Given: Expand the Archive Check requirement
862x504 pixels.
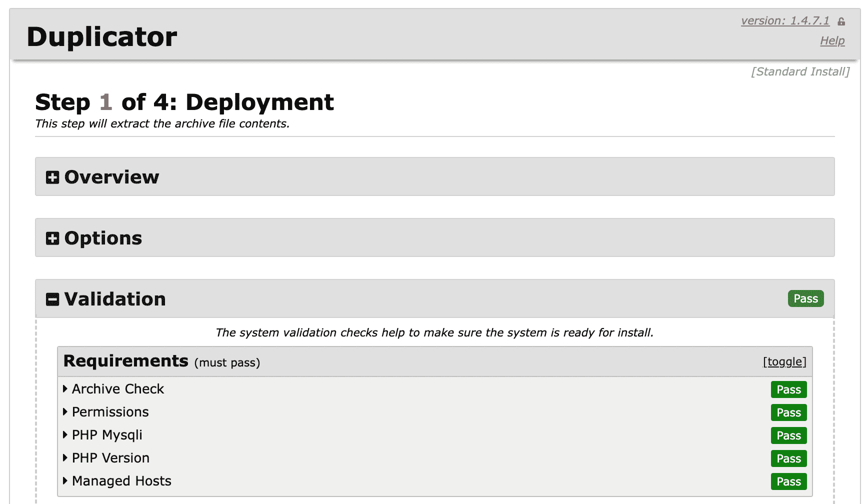Looking at the screenshot, I should pos(117,389).
